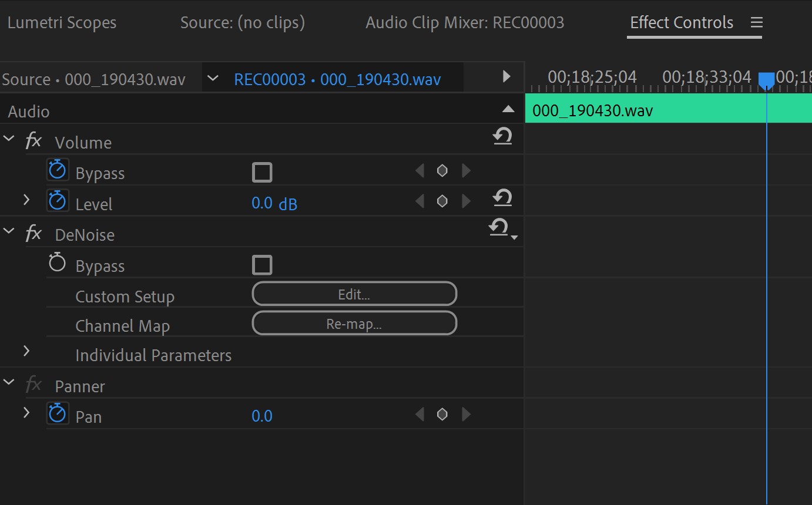Open Audio Clip Mixer: REC00003 tab
The image size is (812, 505).
pyautogui.click(x=465, y=23)
